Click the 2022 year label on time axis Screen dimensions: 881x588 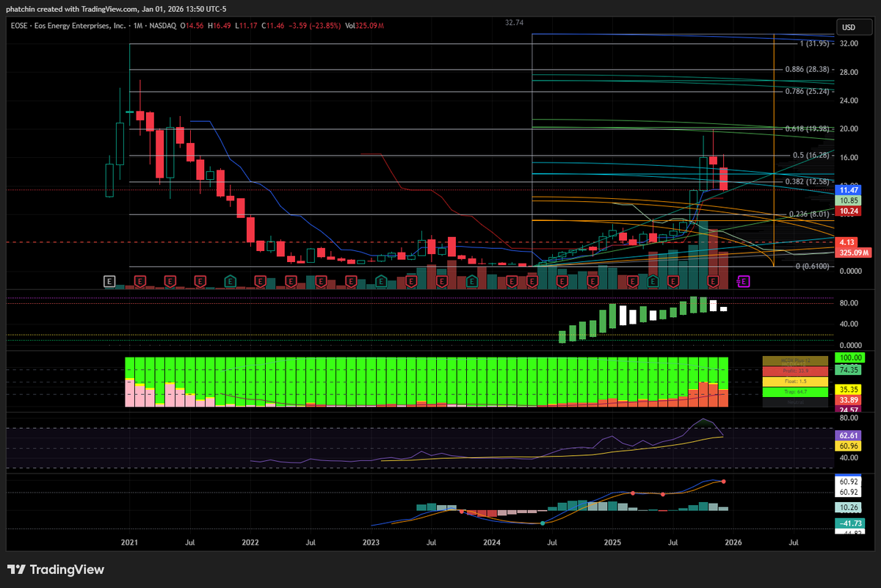[250, 543]
